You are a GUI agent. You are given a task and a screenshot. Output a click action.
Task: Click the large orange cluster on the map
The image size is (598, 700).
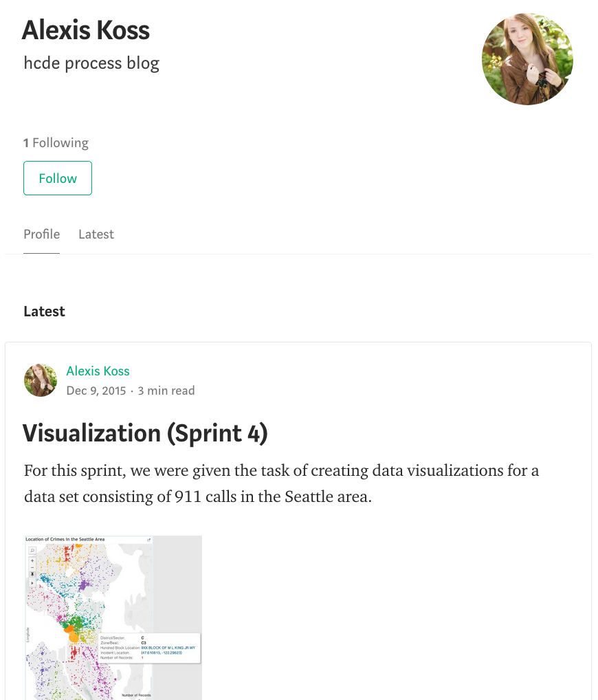coord(74,637)
